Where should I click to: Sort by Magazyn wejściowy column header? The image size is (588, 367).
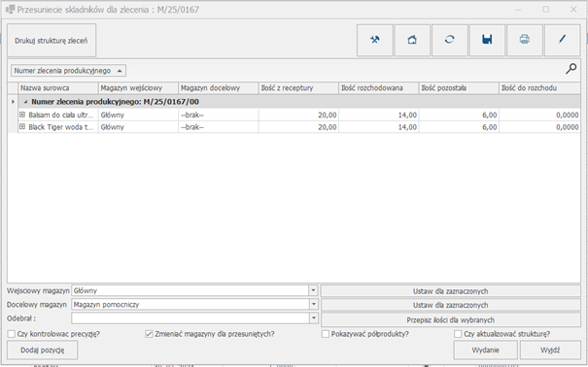(x=138, y=88)
